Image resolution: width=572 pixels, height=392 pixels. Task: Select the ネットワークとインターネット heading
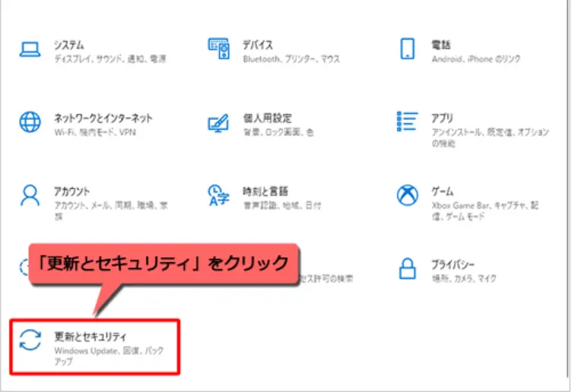tap(103, 118)
